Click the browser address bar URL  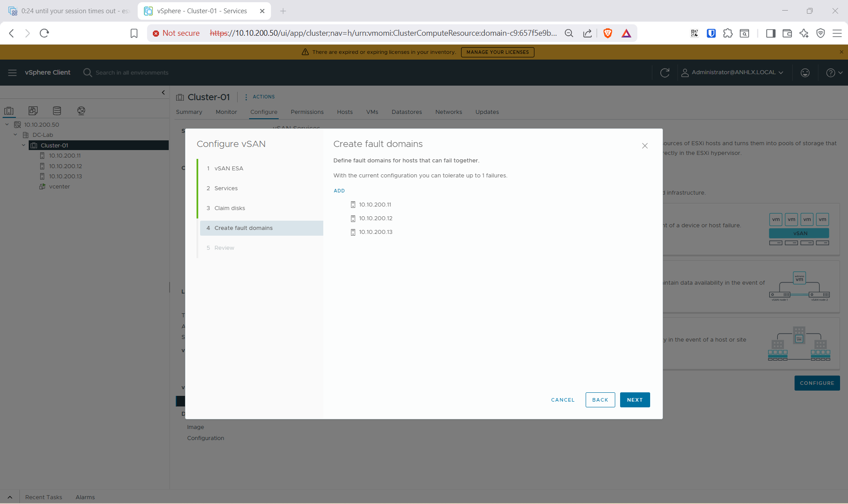[x=383, y=33]
